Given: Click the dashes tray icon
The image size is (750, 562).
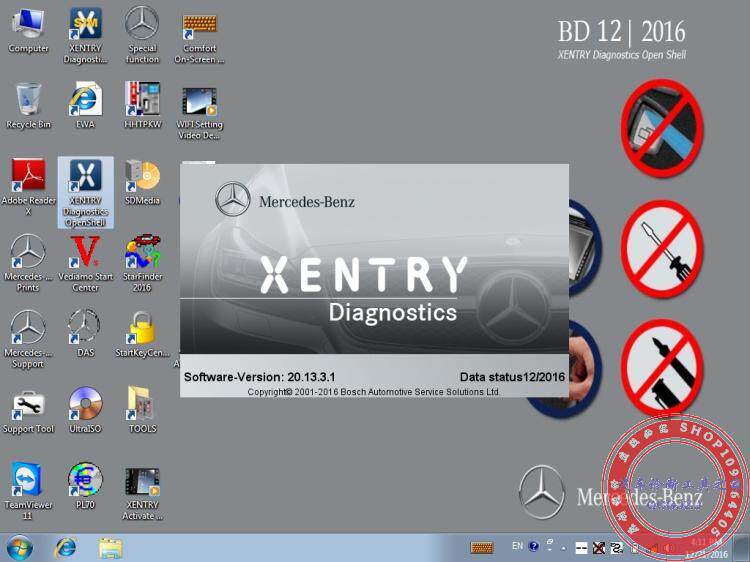Looking at the screenshot, I should 581,548.
